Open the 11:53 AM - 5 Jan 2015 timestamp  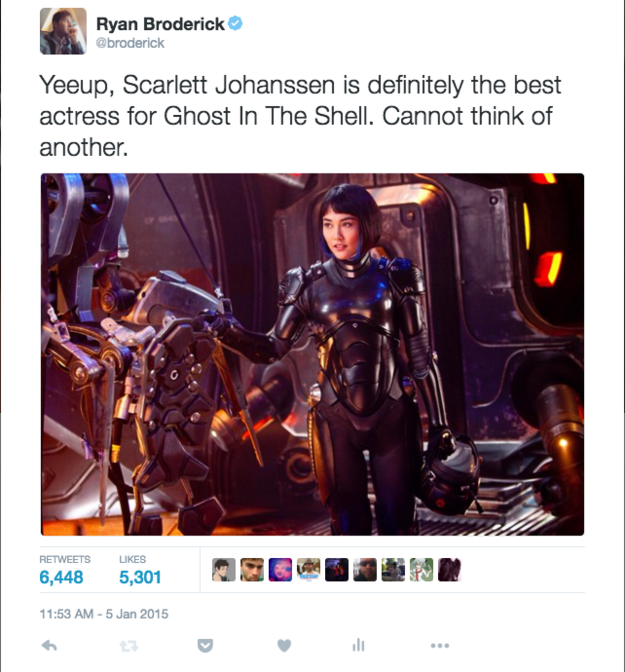click(104, 614)
